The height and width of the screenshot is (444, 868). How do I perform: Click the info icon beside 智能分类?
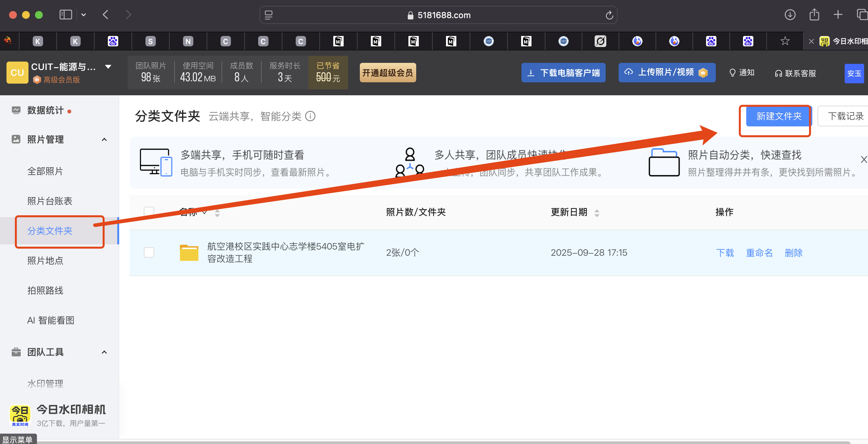click(x=310, y=116)
